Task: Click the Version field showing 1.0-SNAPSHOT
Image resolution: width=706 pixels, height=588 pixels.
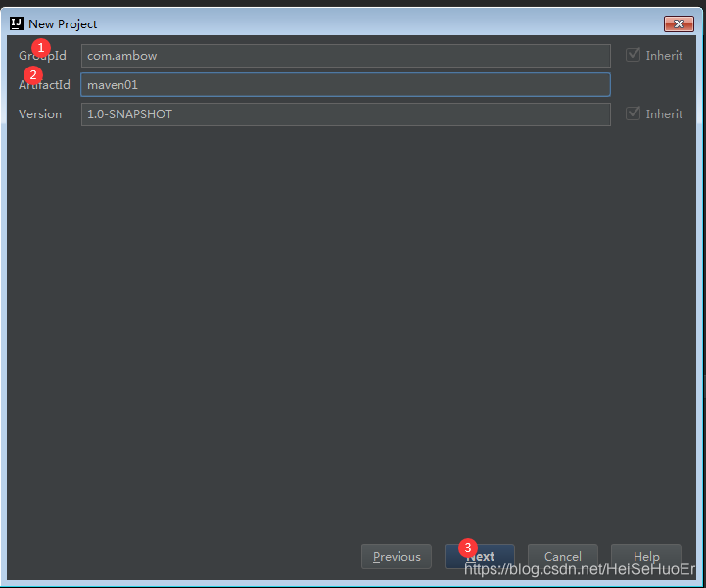Action: coord(346,114)
